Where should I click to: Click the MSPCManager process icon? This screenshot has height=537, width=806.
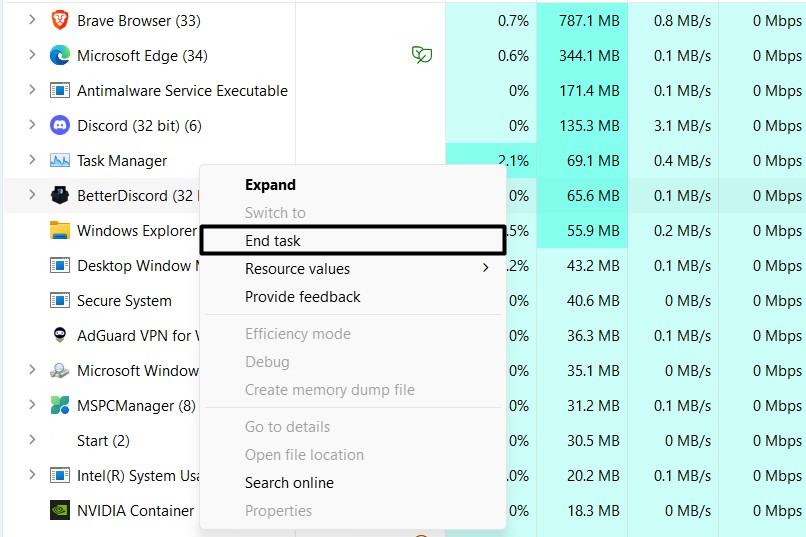pos(60,406)
